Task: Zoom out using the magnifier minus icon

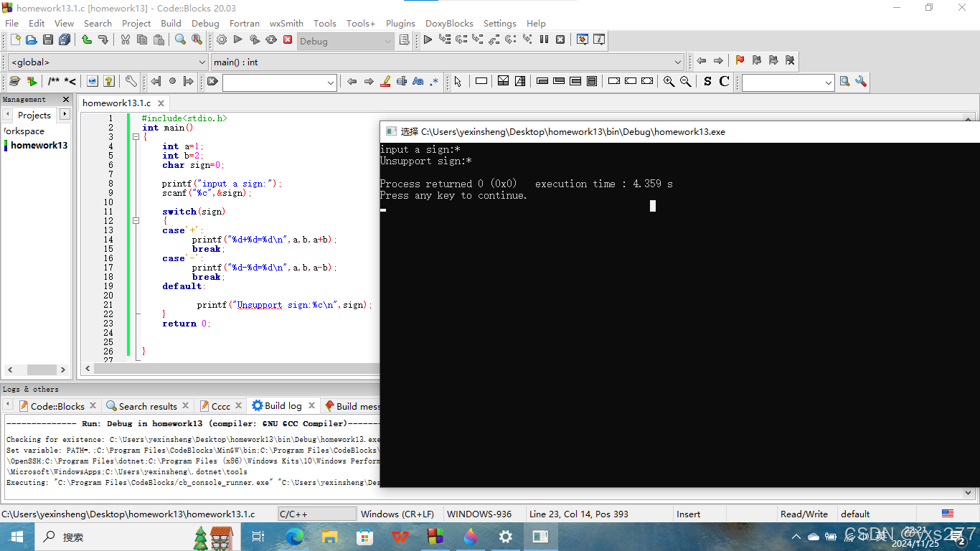Action: click(x=685, y=82)
